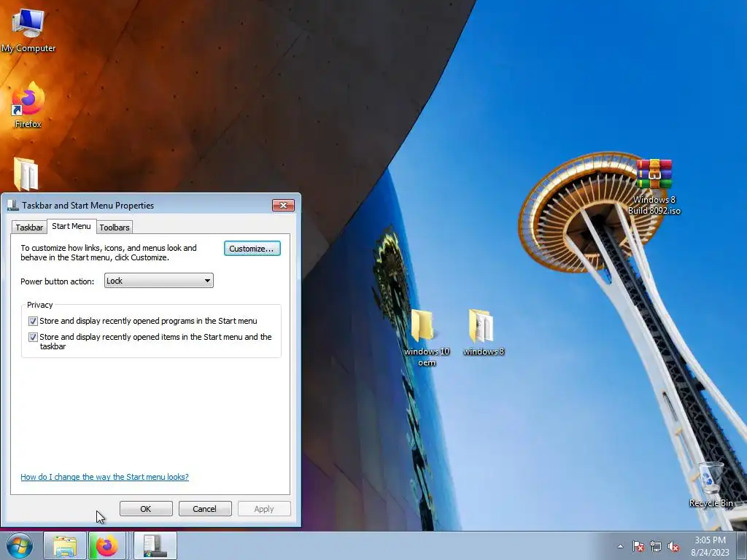Click the Show desktop strip
The width and height of the screenshot is (747, 560).
741,545
